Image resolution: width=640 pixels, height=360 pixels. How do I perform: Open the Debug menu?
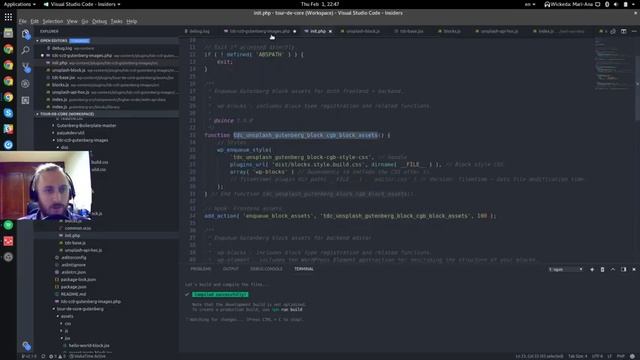[99, 21]
